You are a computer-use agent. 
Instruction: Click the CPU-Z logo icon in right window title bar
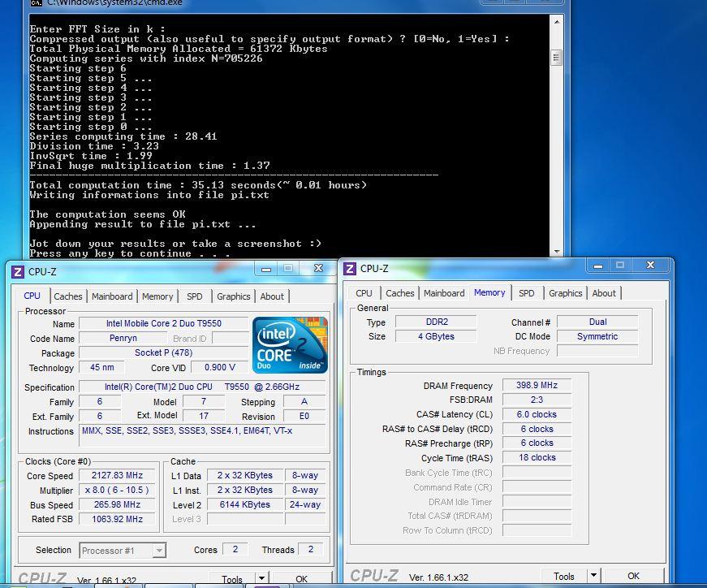350,269
